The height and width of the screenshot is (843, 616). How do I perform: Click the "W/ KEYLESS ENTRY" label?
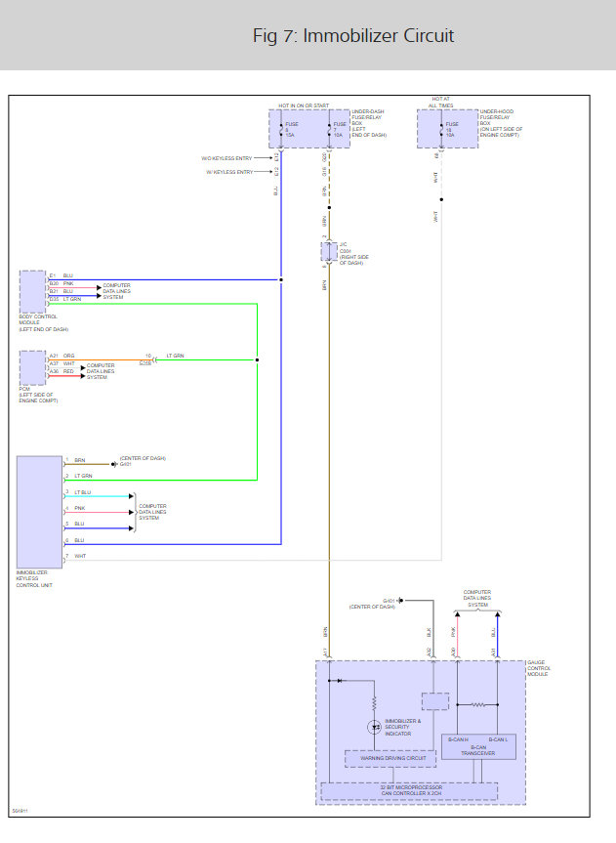tap(229, 172)
